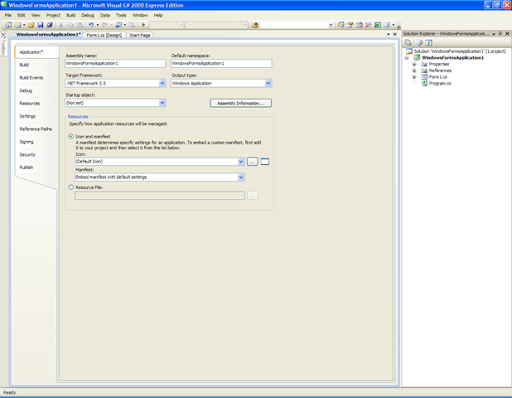Click Solution Explorer's Properties icon
The image size is (512, 398).
click(408, 43)
